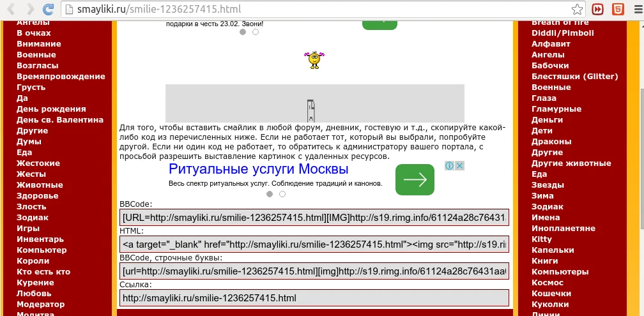Open the День рождения category

point(51,109)
